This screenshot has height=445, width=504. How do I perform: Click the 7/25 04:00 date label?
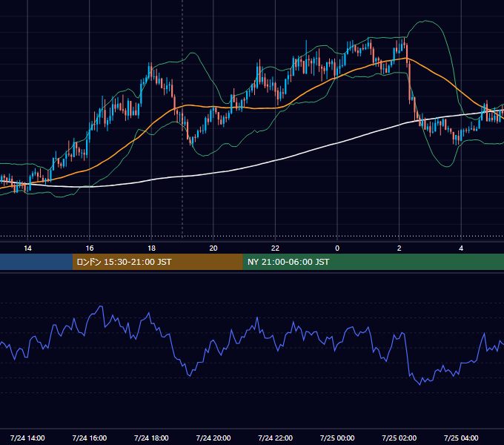tap(461, 438)
